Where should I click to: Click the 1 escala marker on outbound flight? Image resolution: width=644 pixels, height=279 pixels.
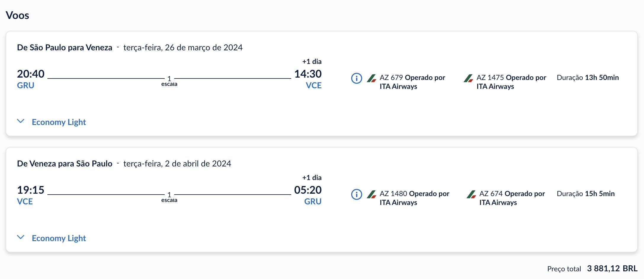[x=169, y=81]
